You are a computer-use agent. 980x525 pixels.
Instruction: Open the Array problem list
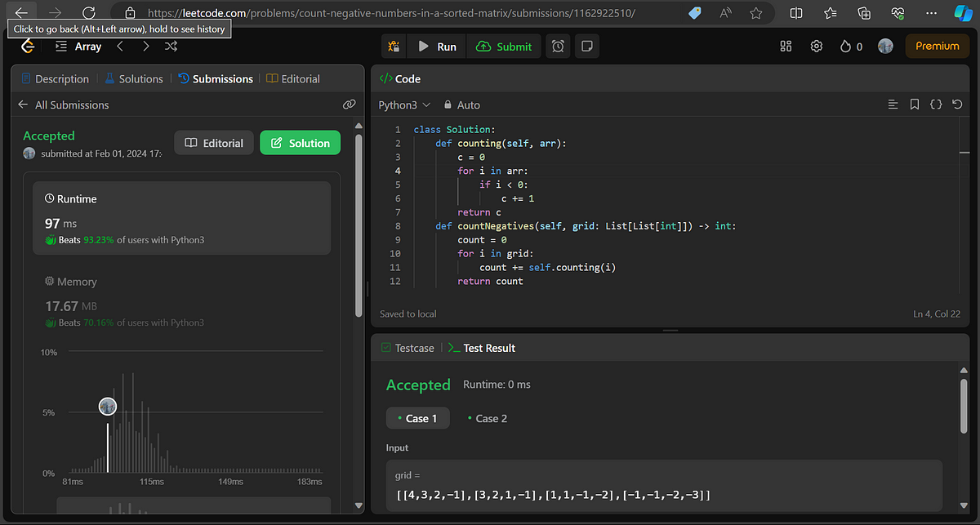[x=78, y=47]
